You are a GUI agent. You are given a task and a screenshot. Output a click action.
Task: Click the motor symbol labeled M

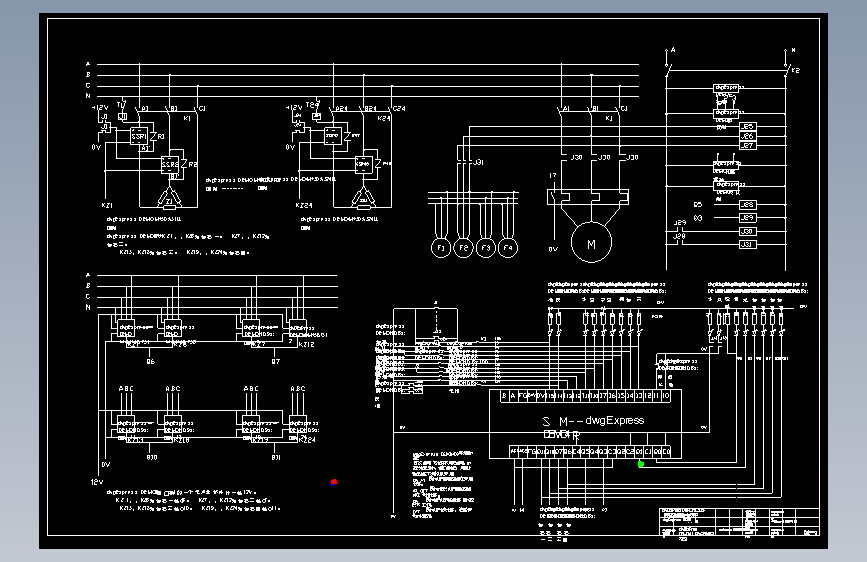point(591,243)
